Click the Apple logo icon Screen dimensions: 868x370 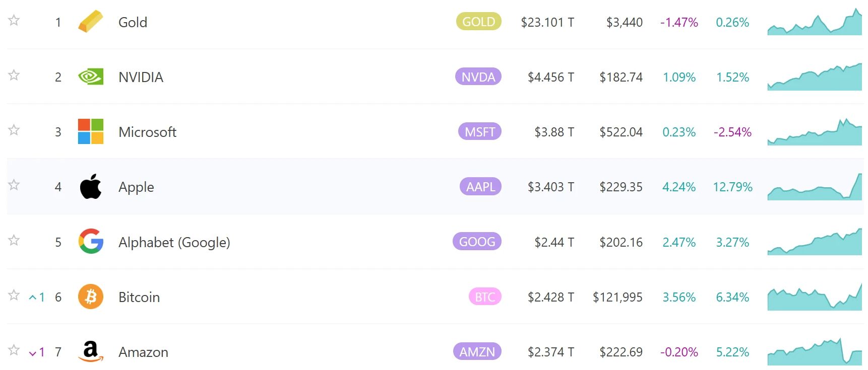(91, 187)
